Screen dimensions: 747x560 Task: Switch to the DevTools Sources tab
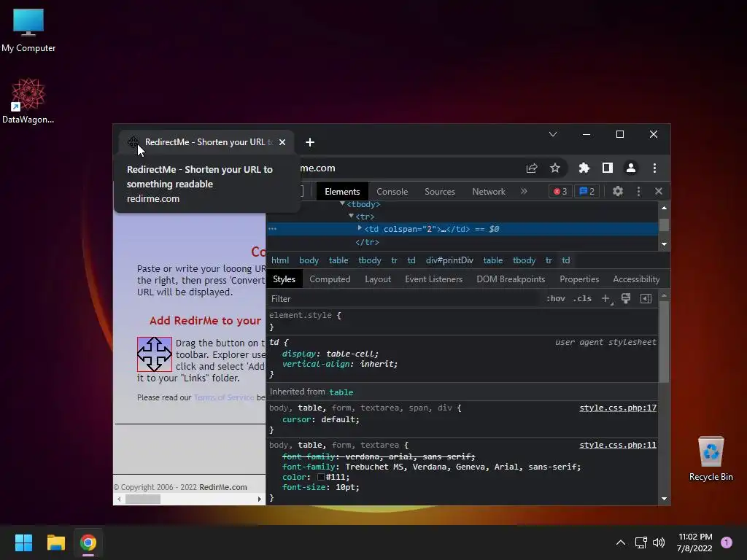pyautogui.click(x=440, y=192)
